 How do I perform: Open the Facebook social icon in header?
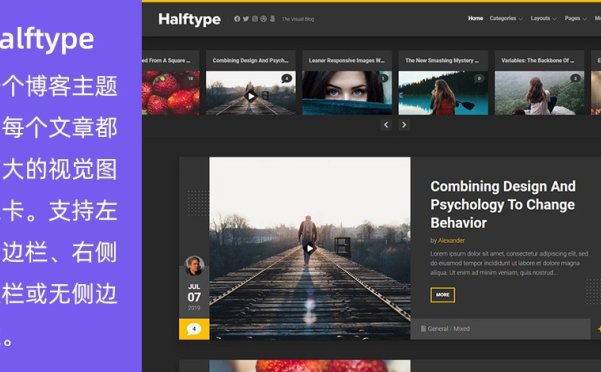(237, 19)
